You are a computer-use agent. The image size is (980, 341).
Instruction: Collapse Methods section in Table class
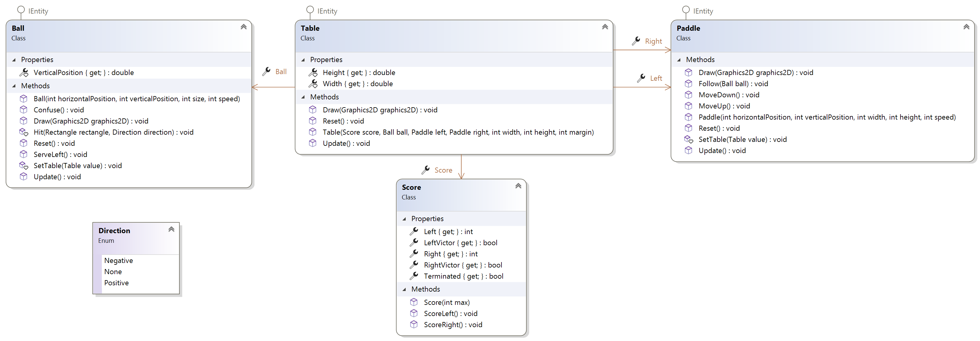pyautogui.click(x=303, y=97)
